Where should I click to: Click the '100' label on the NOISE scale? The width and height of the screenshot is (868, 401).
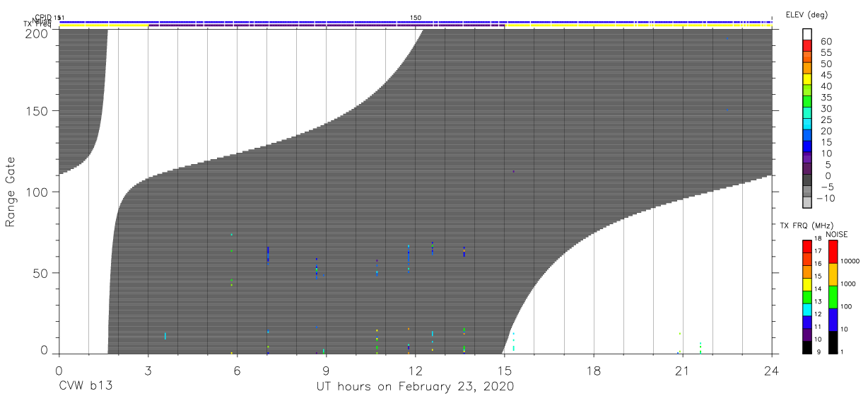845,307
